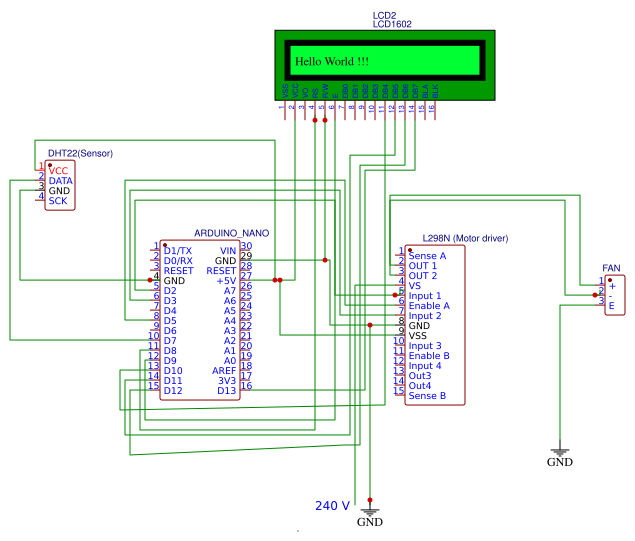635x541 pixels.
Task: Select the Out3 pin on L298N
Action: click(420, 376)
